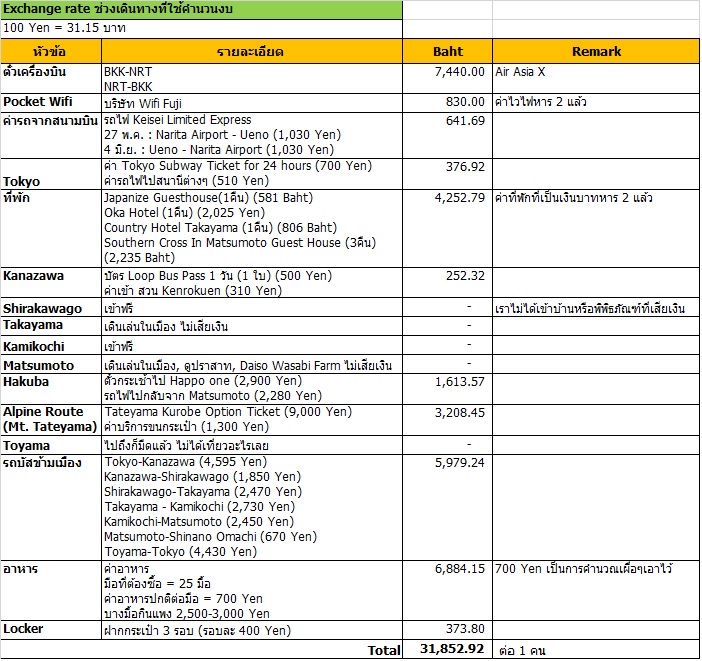Viewport: 702px width, 661px height.
Task: Select the 'Pocket Wifi' row label
Action: tap(51, 103)
